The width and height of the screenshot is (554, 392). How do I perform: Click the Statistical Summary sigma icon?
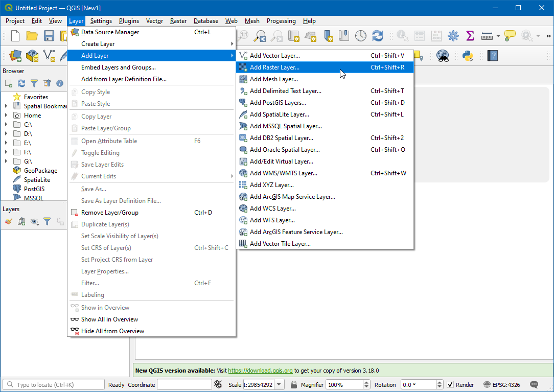pos(470,36)
